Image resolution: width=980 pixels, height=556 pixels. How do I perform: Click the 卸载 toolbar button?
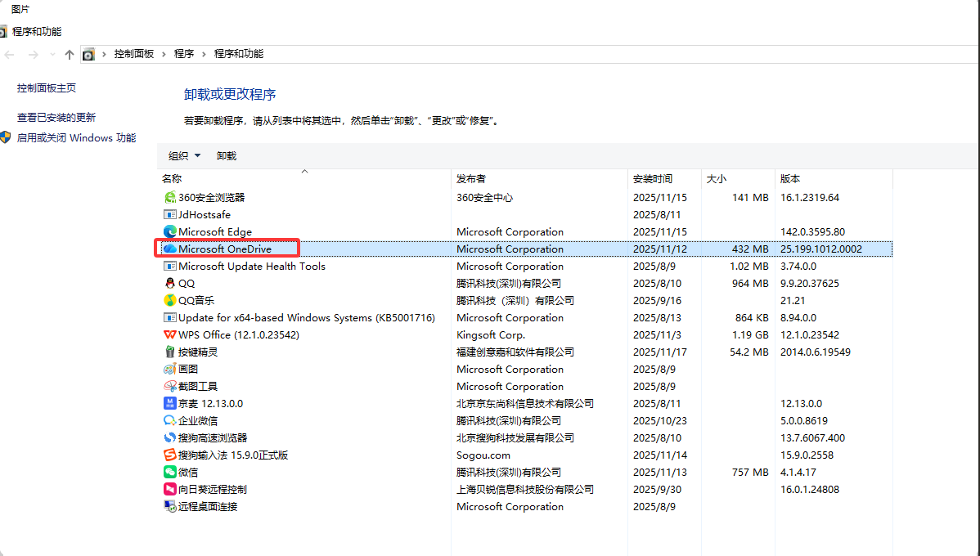coord(227,155)
